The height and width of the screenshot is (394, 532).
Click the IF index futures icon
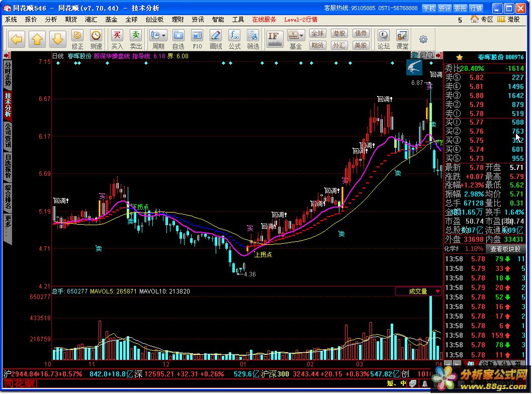point(275,39)
